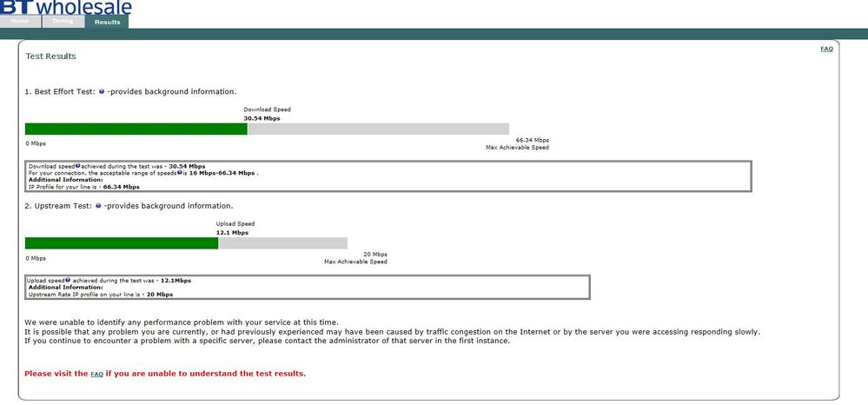Click the green download speed bar

(x=136, y=129)
